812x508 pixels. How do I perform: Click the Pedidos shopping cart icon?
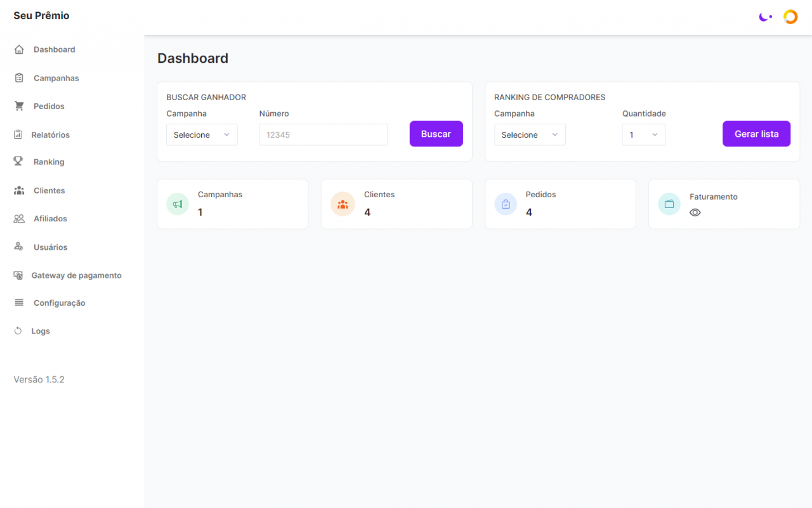click(19, 106)
